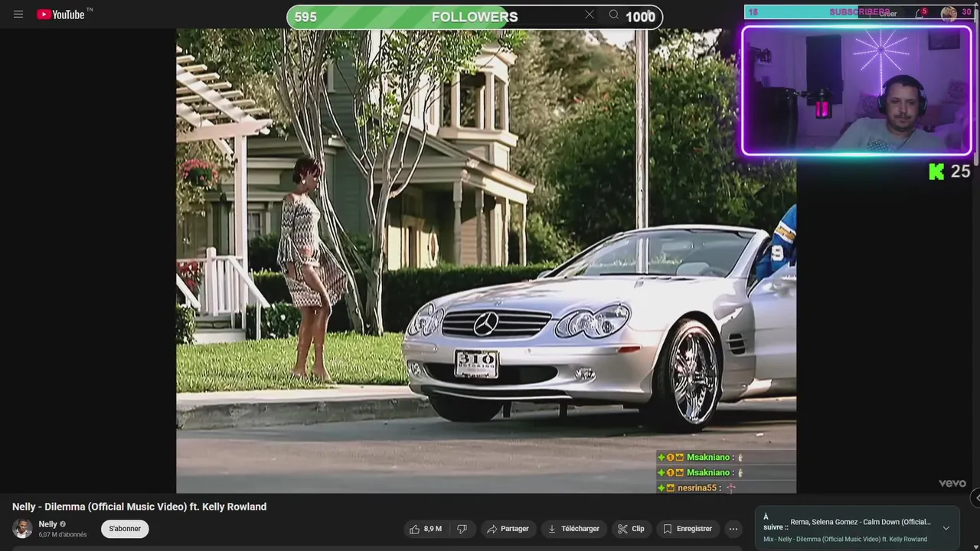Clear the search box with the X icon
Screen dimensions: 980x551
click(590, 15)
